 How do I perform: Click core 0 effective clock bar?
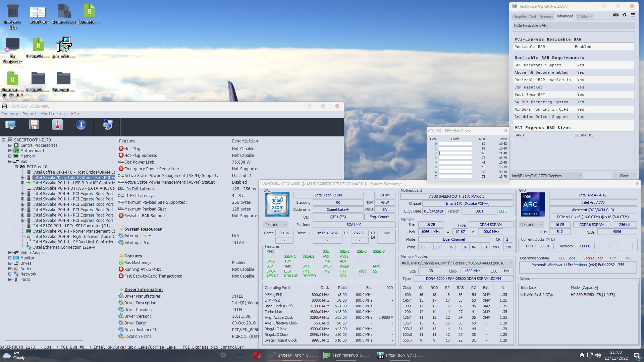455,144
